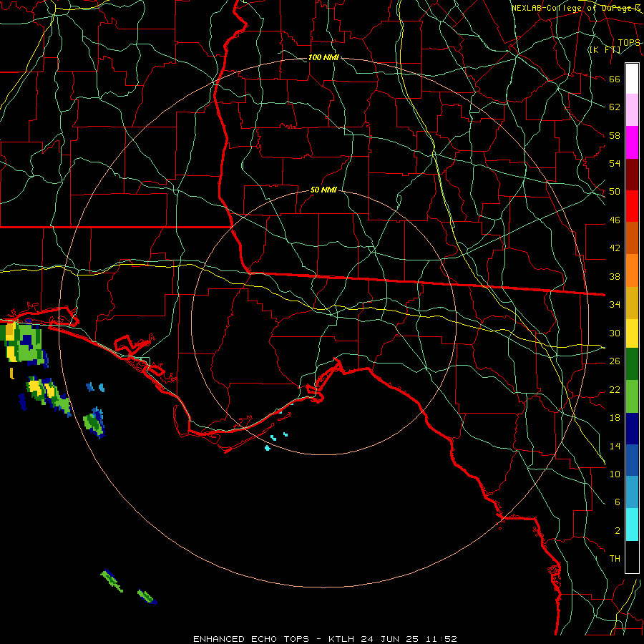Image resolution: width=644 pixels, height=644 pixels.
Task: Click the 22 legend scale value
Action: [615, 389]
